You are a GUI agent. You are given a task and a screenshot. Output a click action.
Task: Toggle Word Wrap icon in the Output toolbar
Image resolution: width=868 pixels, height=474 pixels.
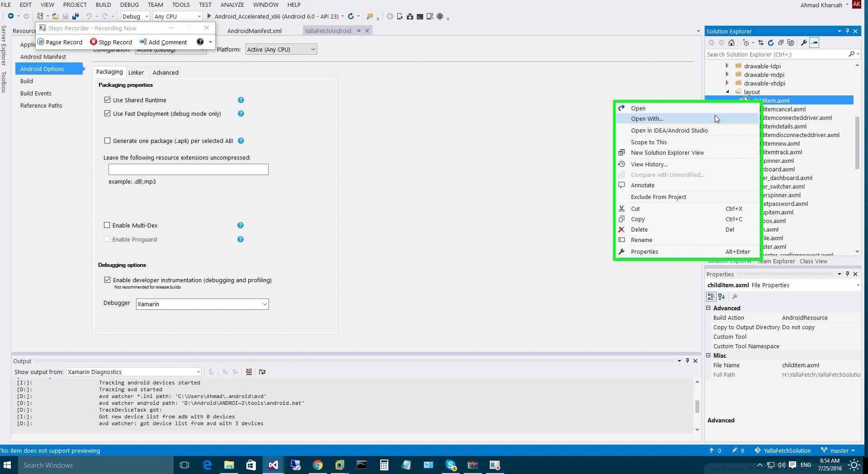coord(262,372)
